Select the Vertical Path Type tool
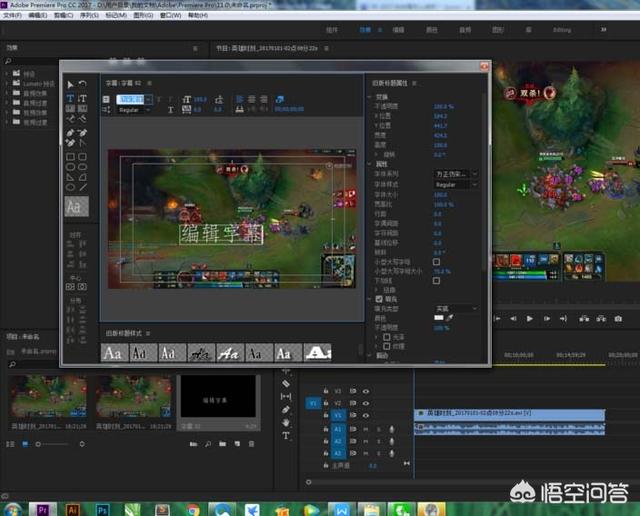The width and height of the screenshot is (640, 516). (x=82, y=119)
